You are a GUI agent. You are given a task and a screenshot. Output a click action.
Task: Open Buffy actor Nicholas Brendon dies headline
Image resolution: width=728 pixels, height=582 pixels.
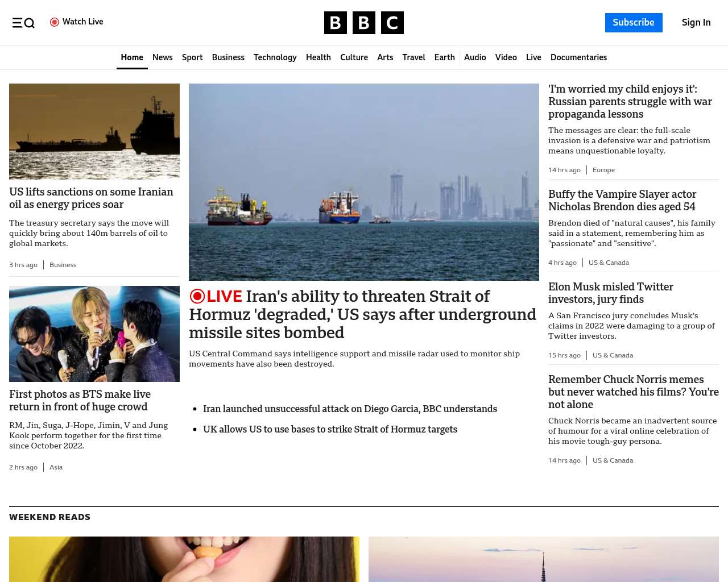tap(622, 200)
